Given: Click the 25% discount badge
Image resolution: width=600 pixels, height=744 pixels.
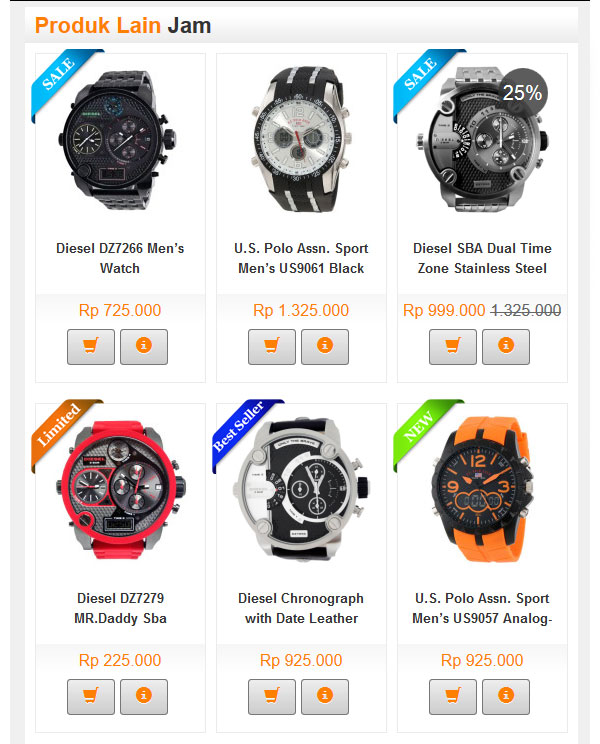Looking at the screenshot, I should 522,93.
